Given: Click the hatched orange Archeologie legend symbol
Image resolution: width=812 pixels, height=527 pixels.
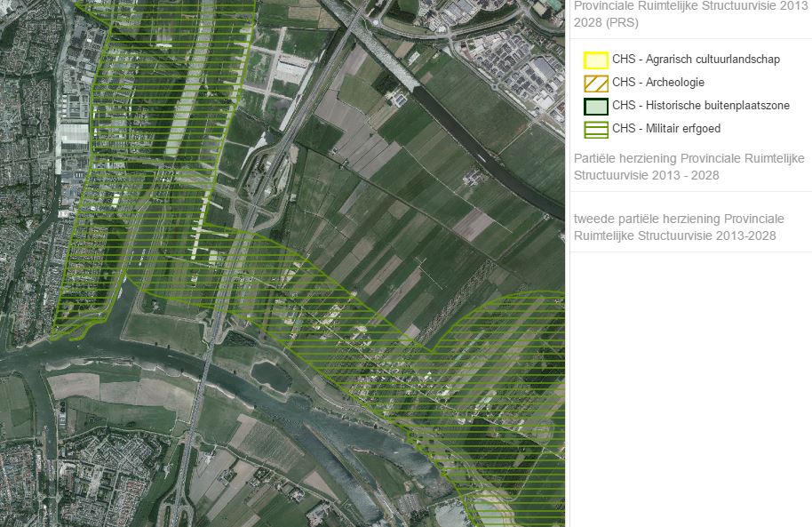Looking at the screenshot, I should [x=595, y=84].
